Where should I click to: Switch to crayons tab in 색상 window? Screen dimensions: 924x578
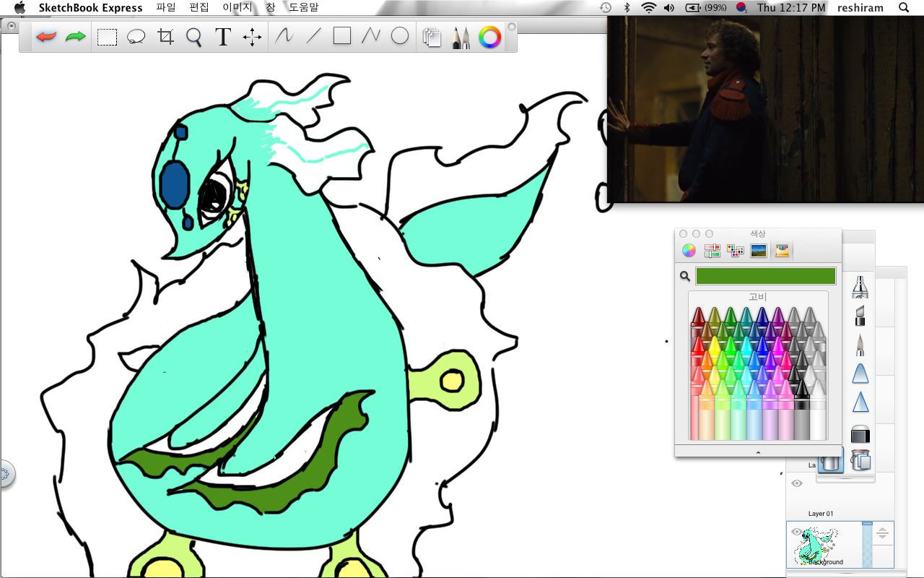(782, 251)
